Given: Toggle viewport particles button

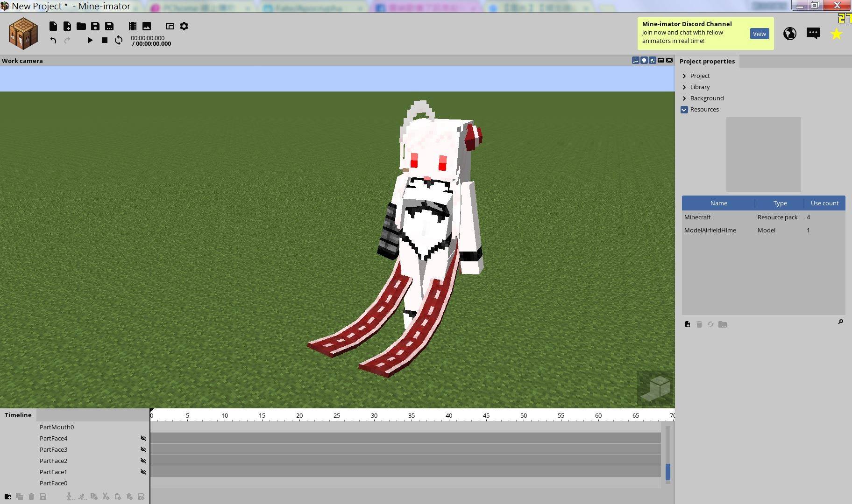Looking at the screenshot, I should 653,60.
